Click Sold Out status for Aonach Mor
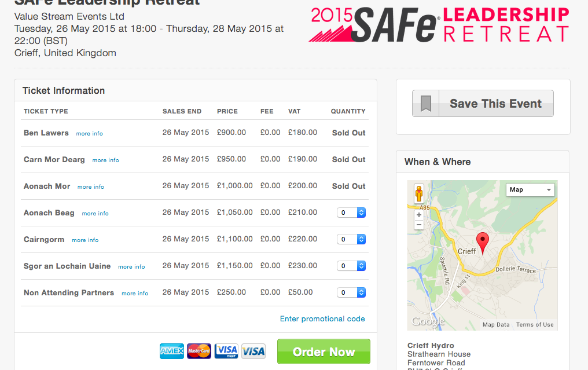588x370 pixels. 349,186
